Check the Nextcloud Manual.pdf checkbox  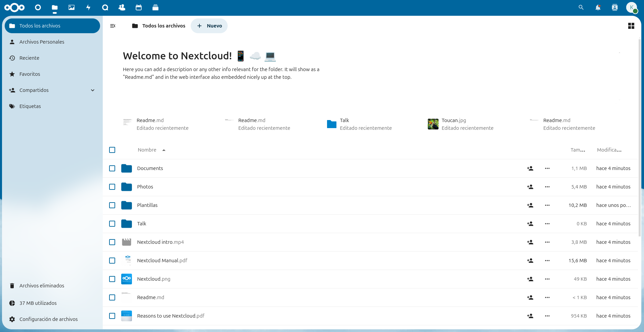coord(112,261)
